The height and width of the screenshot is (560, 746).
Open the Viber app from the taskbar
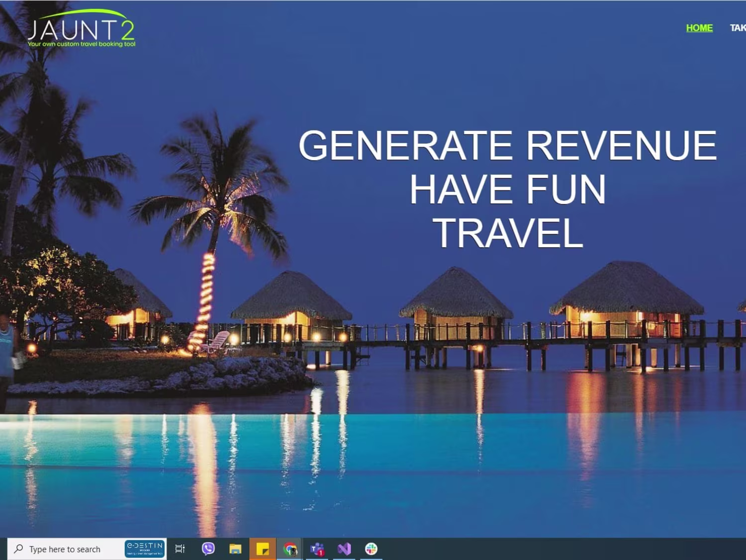pos(208,549)
